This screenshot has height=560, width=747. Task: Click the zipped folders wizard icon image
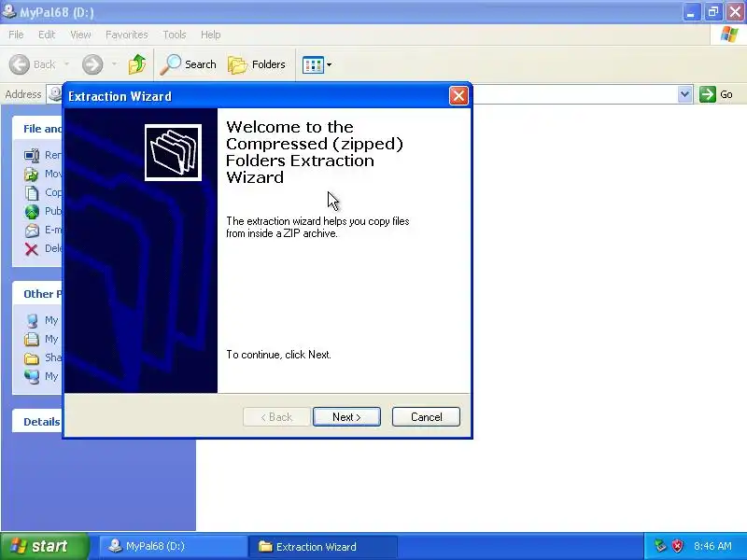tap(173, 152)
